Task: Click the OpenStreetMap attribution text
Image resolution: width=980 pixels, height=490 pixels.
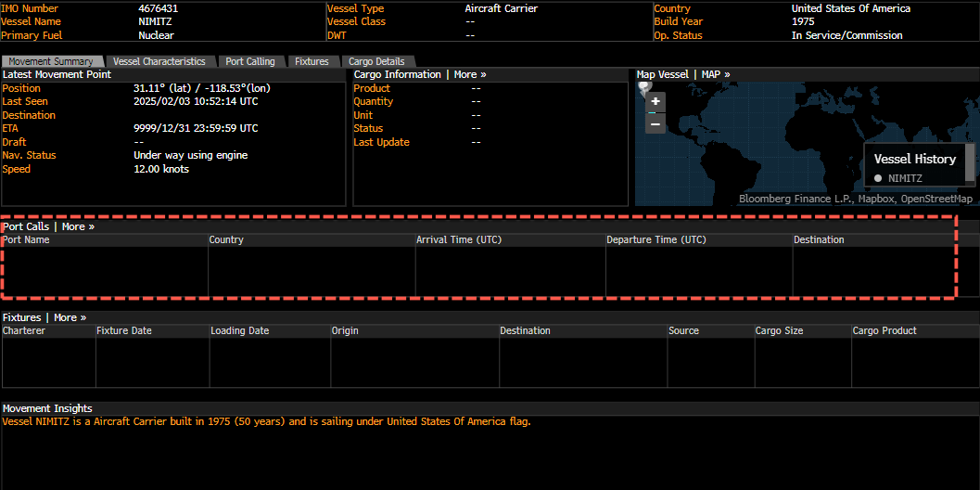Action: pos(935,199)
